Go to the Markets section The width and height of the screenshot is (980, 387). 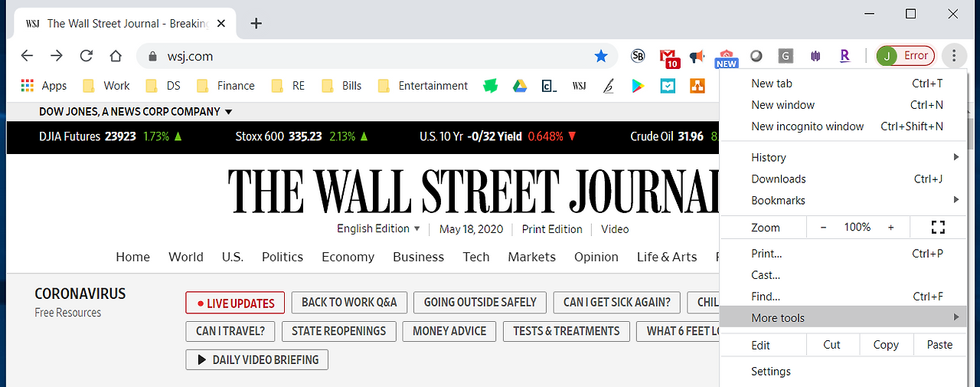pos(532,257)
